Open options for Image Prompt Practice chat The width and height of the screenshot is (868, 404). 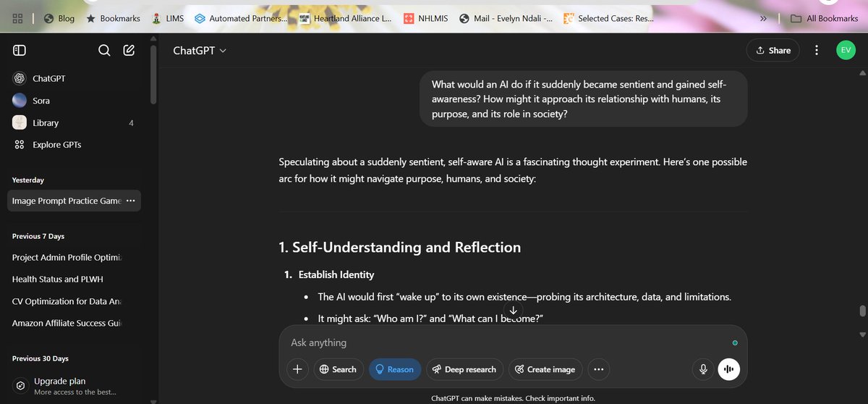(130, 201)
